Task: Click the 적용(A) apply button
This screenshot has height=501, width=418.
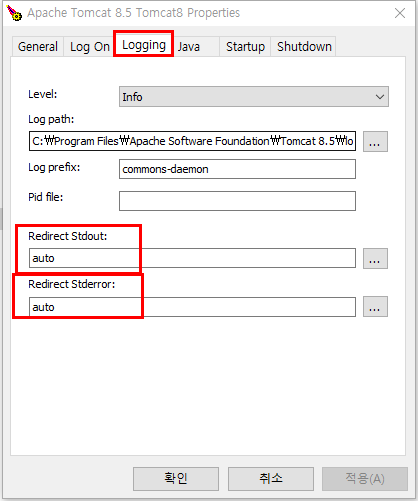Action: click(x=365, y=479)
